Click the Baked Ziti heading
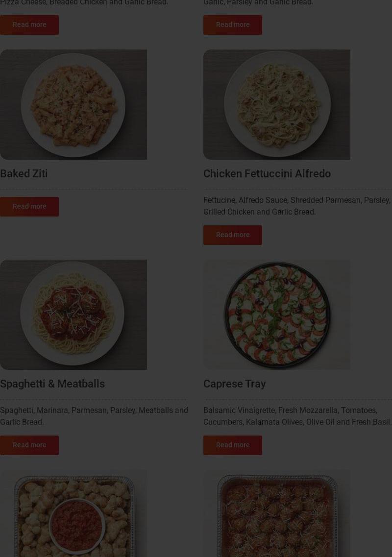 tap(24, 174)
